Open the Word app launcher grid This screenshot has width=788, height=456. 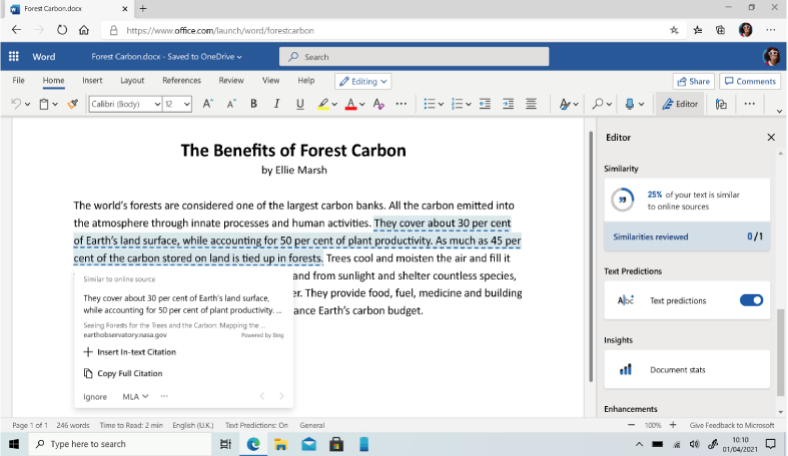pos(14,57)
